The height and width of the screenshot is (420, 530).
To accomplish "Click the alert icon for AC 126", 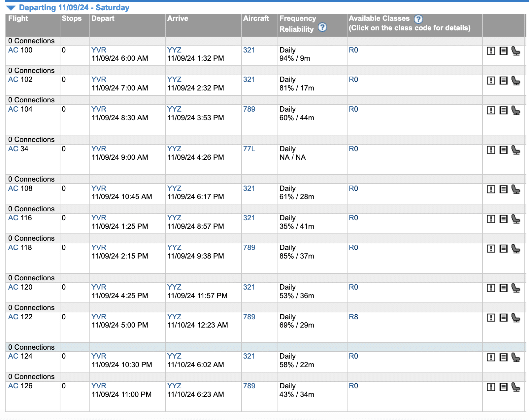I will point(491,387).
